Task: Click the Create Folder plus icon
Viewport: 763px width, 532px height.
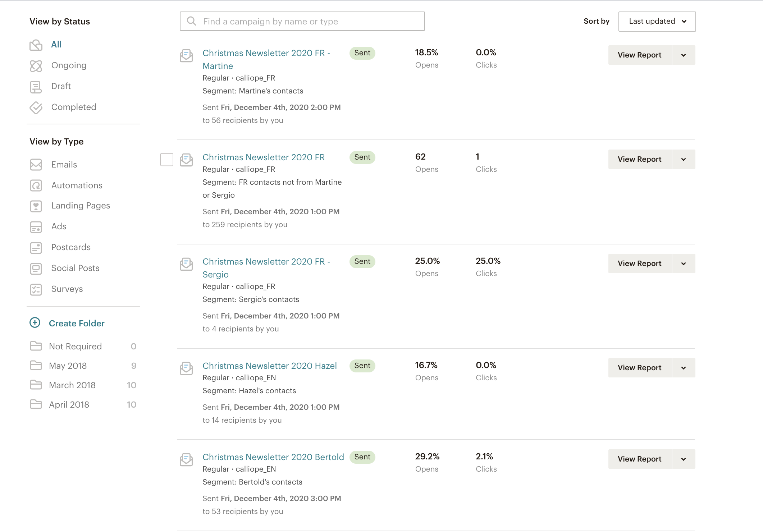Action: (35, 323)
